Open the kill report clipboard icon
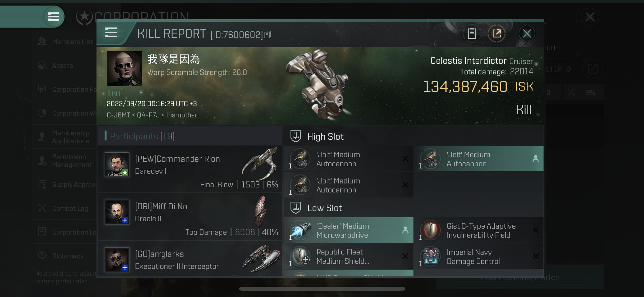The image size is (644, 297). click(472, 34)
